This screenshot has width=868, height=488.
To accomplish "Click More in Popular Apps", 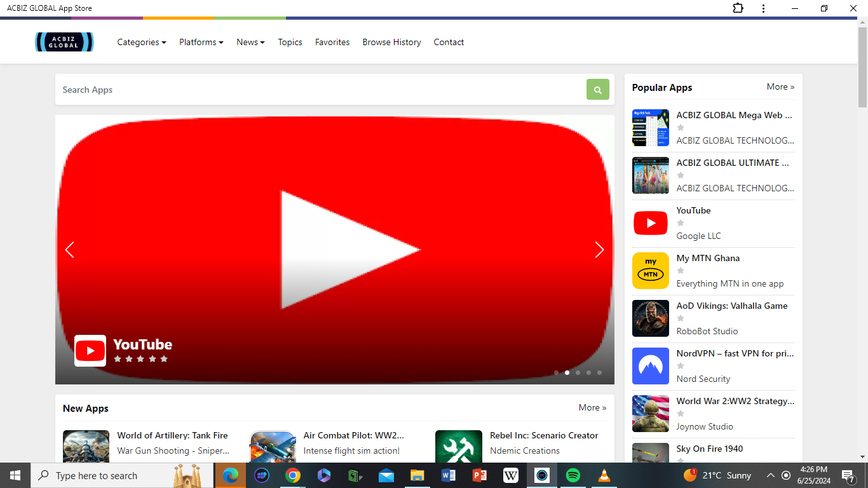I will coord(780,86).
